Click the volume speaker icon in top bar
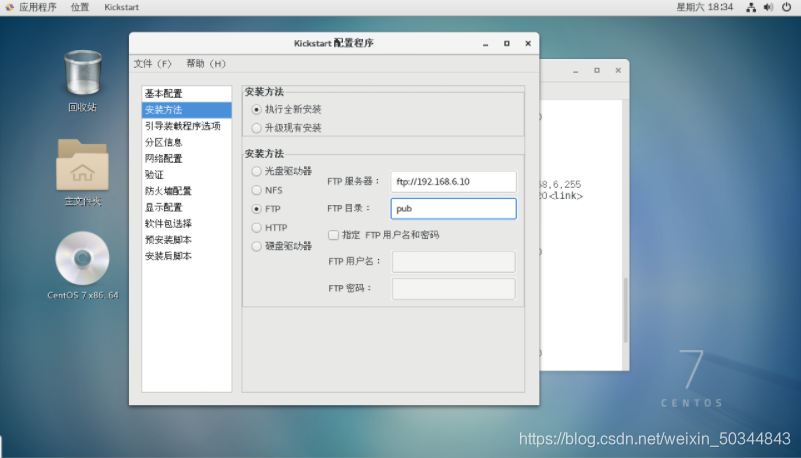 [x=768, y=7]
